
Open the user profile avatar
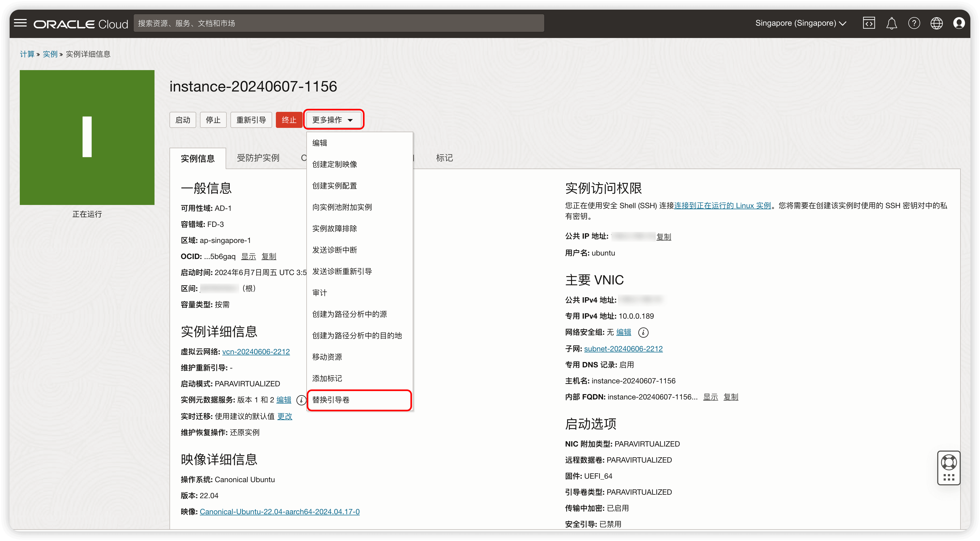tap(959, 23)
